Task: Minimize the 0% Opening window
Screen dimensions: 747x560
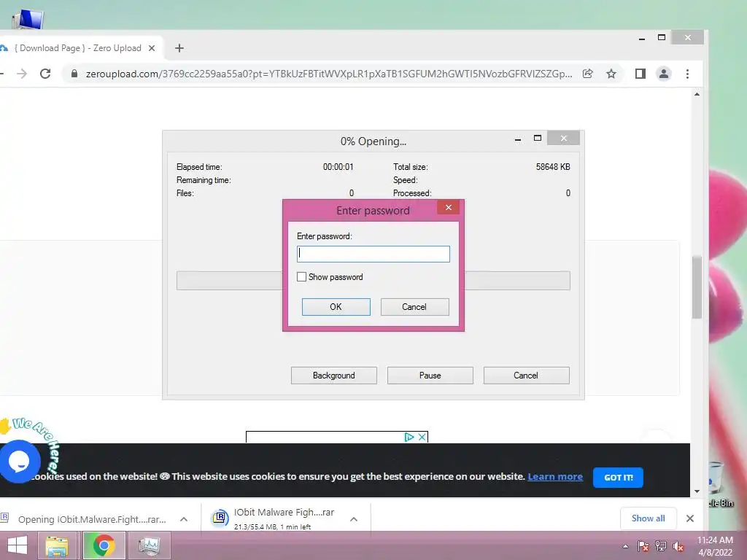Action: pos(518,139)
